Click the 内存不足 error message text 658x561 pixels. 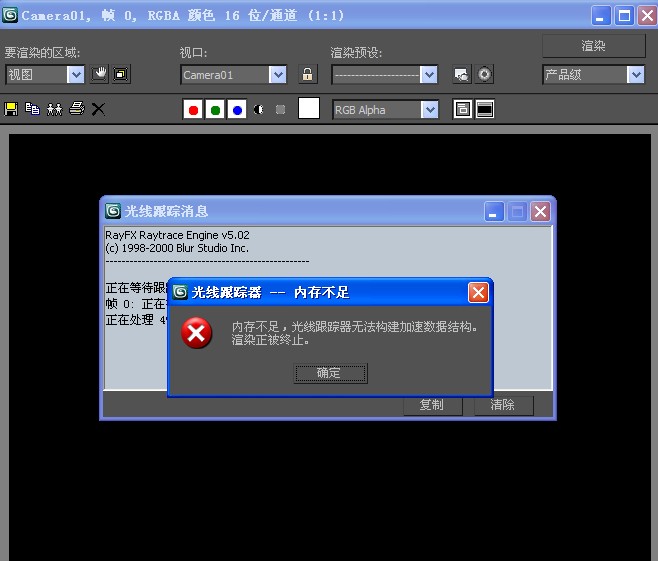pos(354,333)
